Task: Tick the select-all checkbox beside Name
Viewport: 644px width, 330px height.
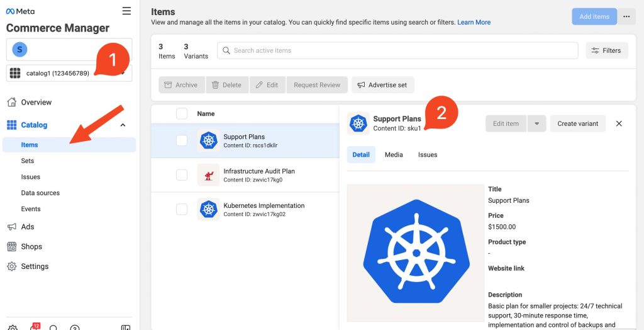Action: click(x=182, y=113)
